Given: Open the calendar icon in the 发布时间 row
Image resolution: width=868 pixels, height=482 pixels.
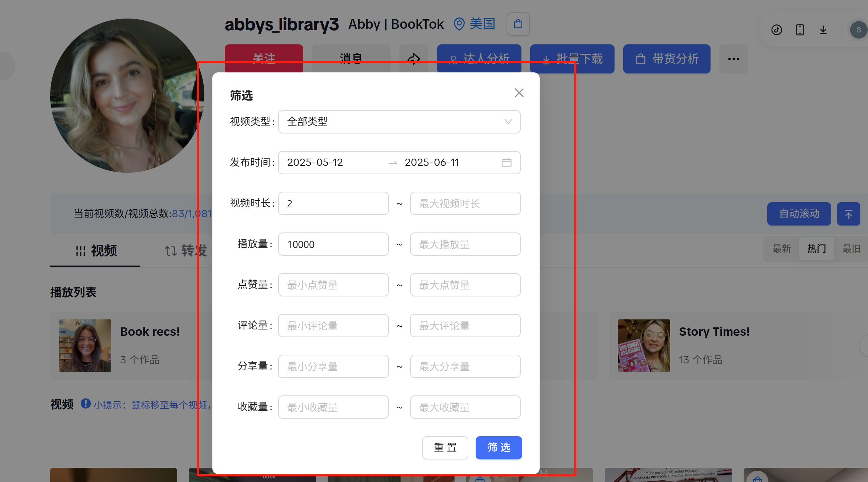Looking at the screenshot, I should (507, 163).
